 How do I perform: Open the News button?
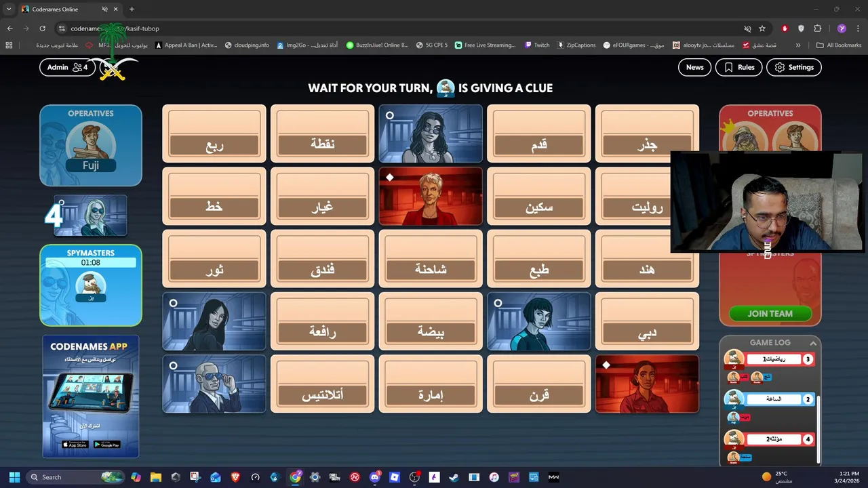[694, 67]
